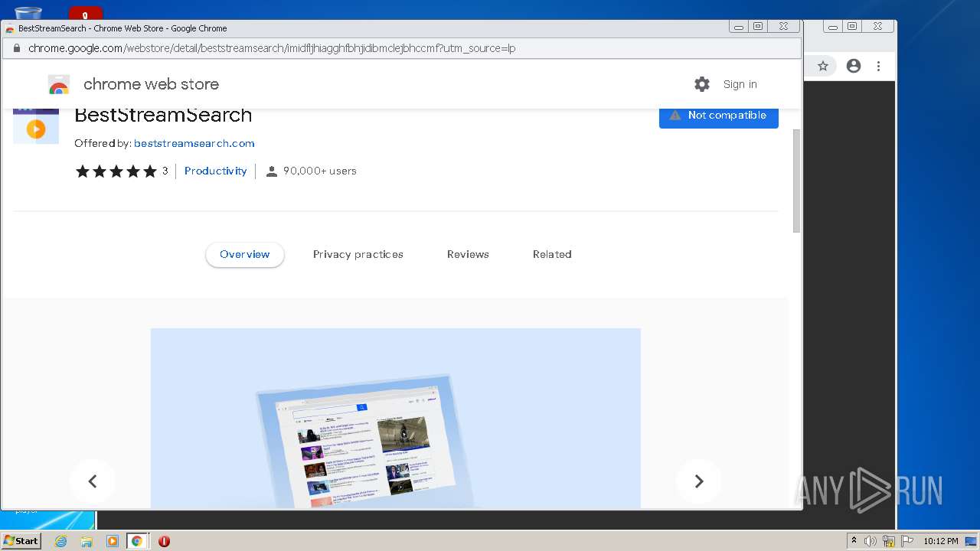Open Windows Media Player from taskbar

pos(112,541)
